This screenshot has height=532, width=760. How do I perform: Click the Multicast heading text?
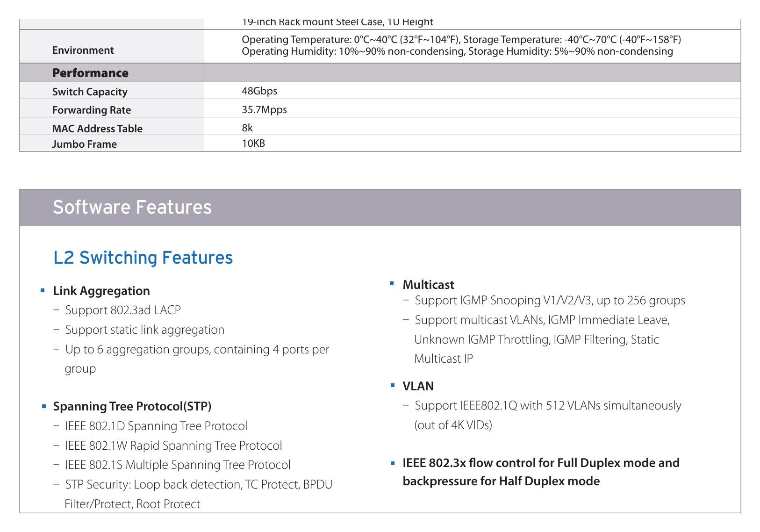click(429, 285)
